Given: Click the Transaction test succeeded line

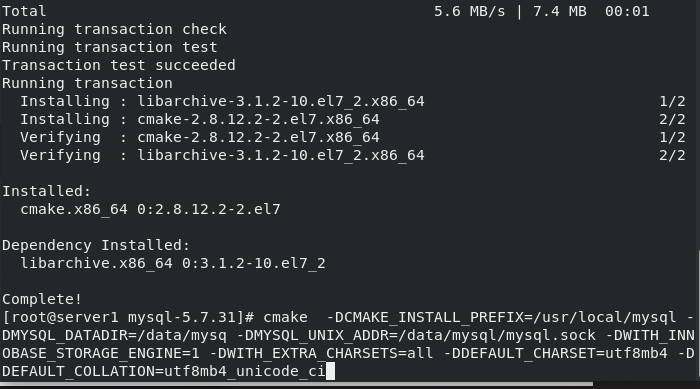Looking at the screenshot, I should click(119, 65).
